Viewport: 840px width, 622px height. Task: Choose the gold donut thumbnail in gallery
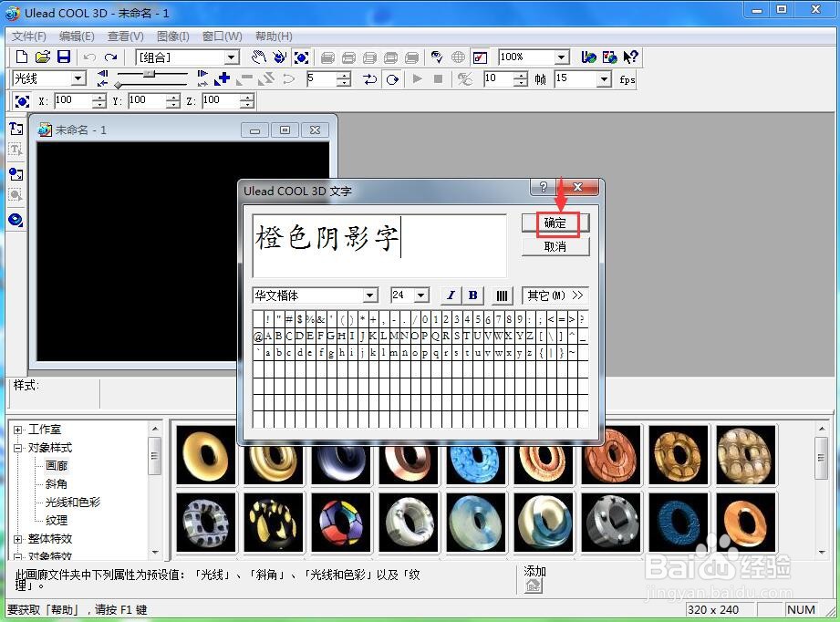pos(206,455)
